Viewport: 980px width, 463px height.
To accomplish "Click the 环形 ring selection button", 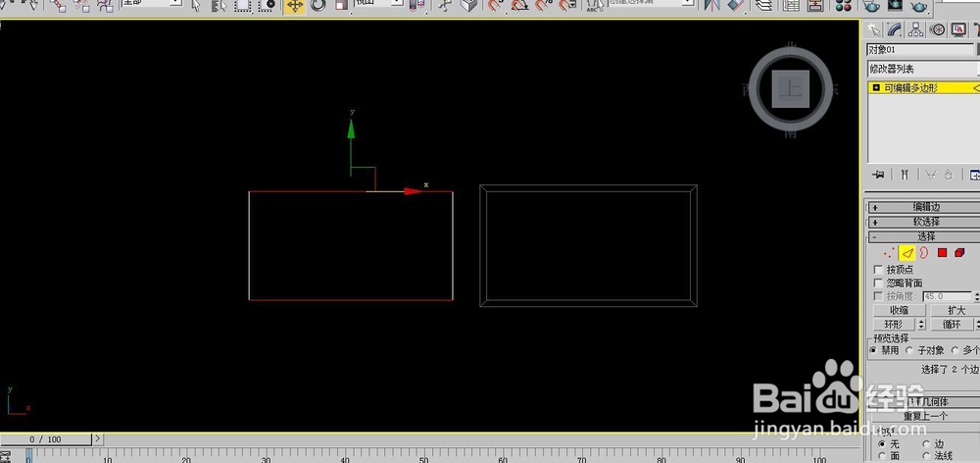I will click(895, 324).
